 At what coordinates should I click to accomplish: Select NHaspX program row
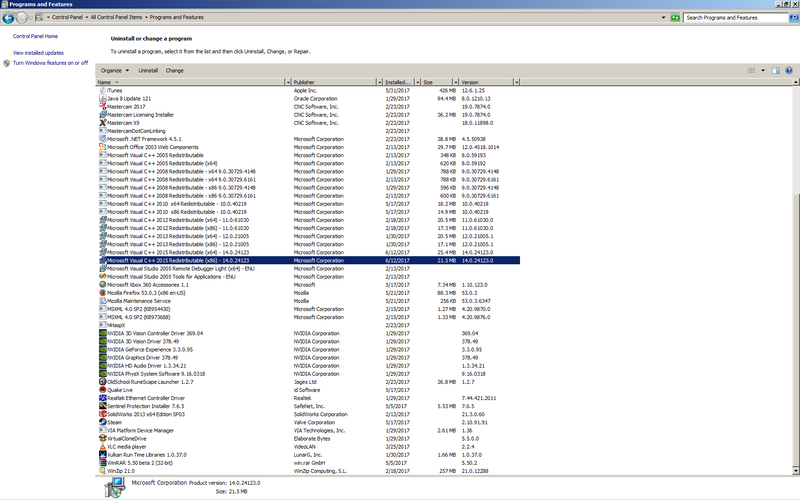[x=308, y=325]
